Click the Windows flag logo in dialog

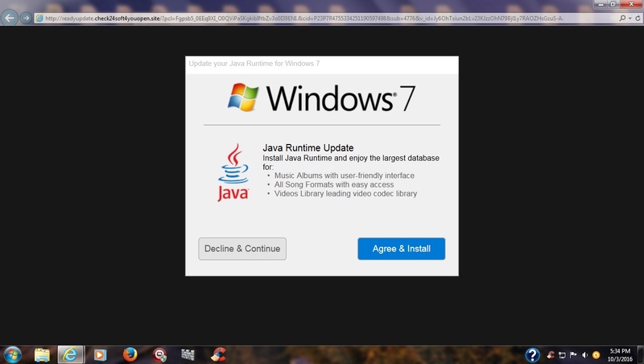coord(243,97)
